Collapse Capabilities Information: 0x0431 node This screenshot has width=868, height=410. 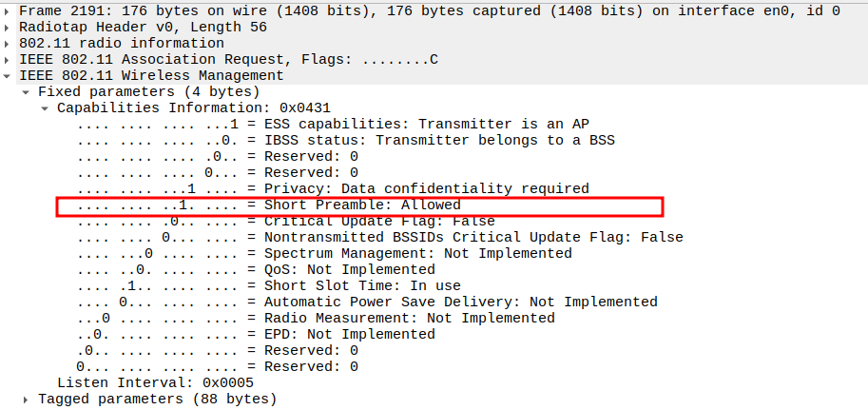45,108
